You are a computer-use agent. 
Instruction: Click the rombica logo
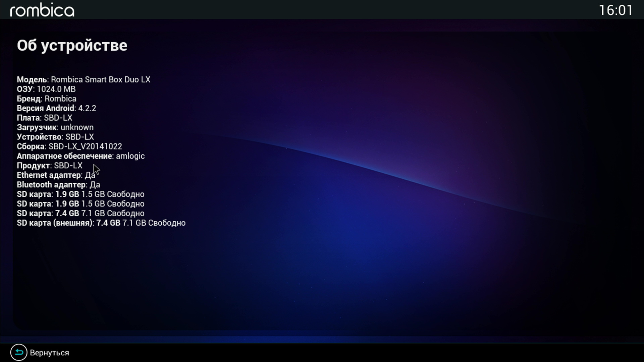[42, 11]
